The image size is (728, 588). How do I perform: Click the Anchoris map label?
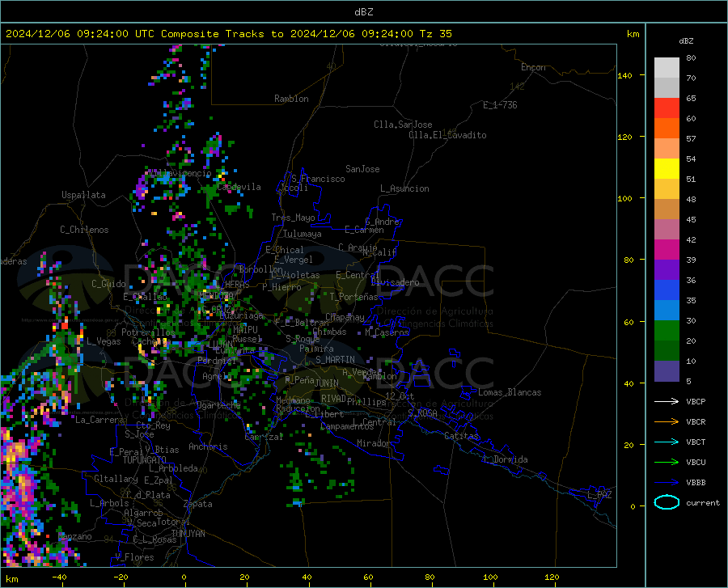click(x=208, y=446)
